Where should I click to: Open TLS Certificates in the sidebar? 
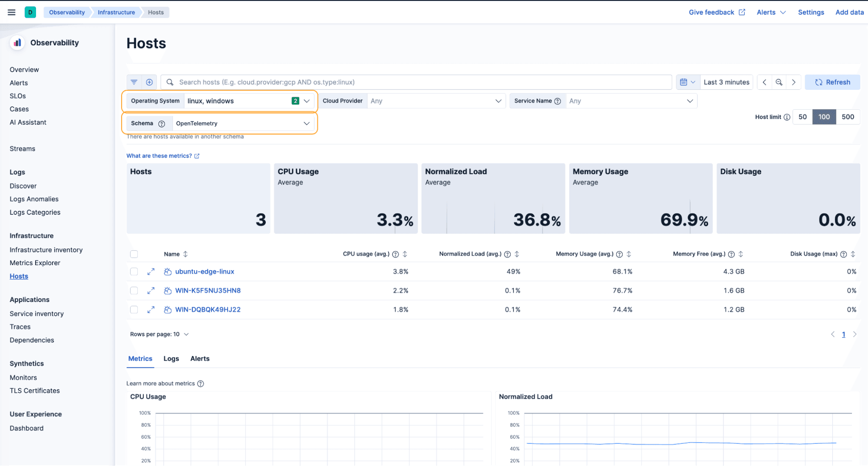coord(35,391)
